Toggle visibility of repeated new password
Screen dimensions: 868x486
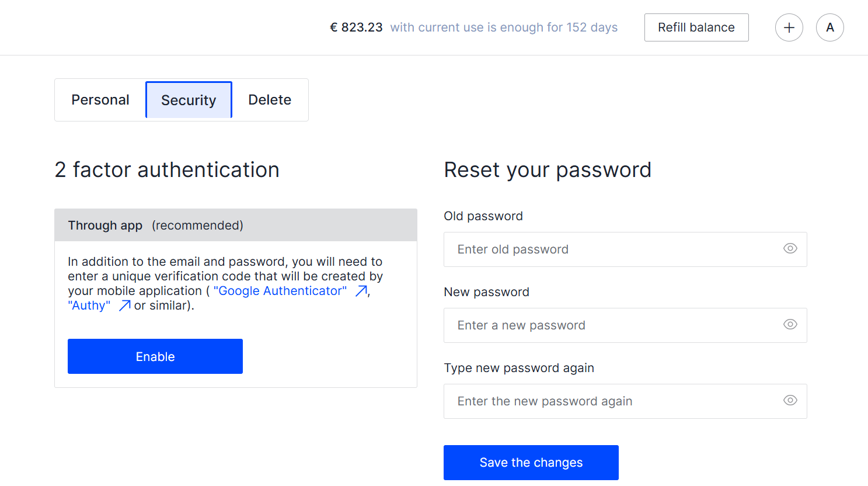pos(790,401)
